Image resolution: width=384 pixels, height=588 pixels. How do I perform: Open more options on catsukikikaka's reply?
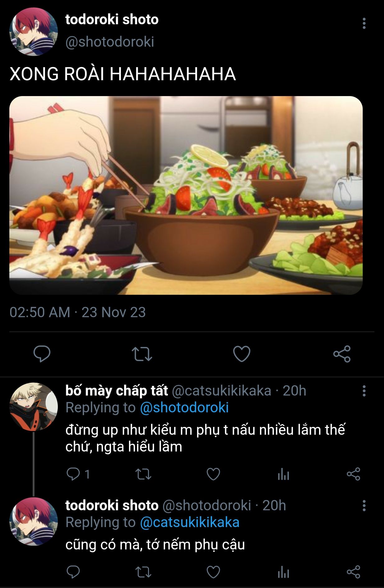coord(364,391)
